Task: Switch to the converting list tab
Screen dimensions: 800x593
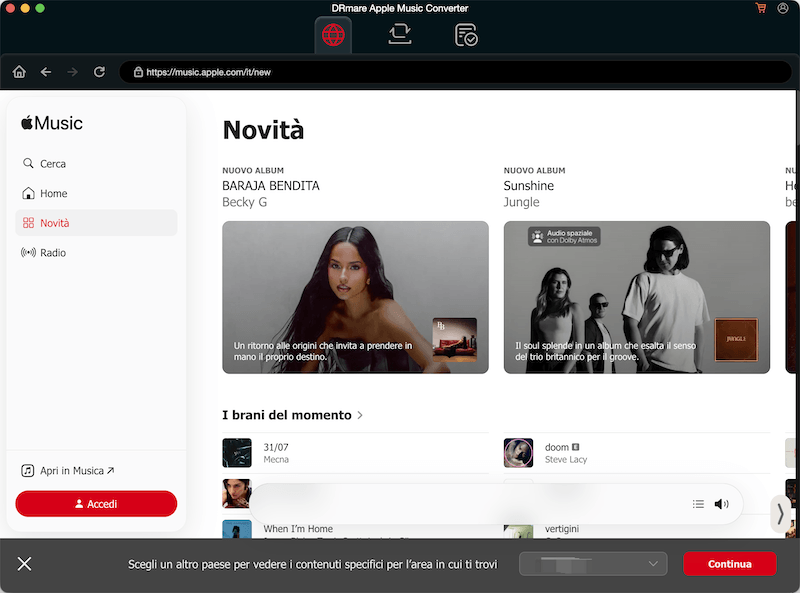Action: click(x=399, y=34)
